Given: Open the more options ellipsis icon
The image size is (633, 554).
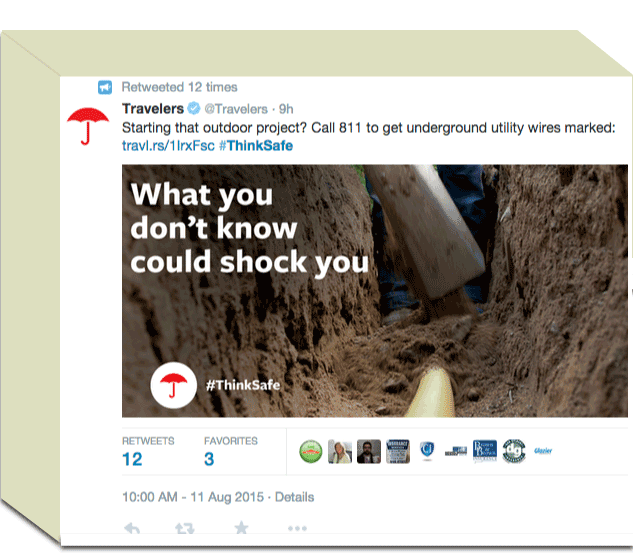Looking at the screenshot, I should pos(298,528).
